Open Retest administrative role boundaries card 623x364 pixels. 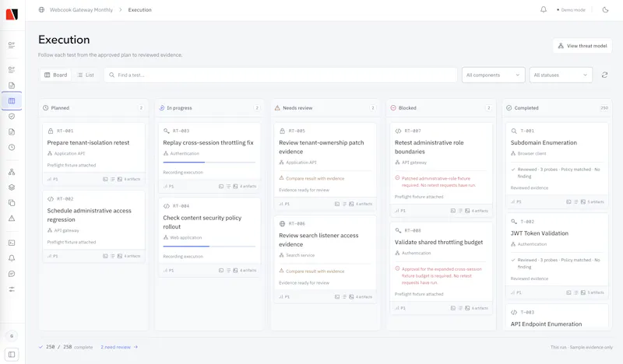point(441,170)
